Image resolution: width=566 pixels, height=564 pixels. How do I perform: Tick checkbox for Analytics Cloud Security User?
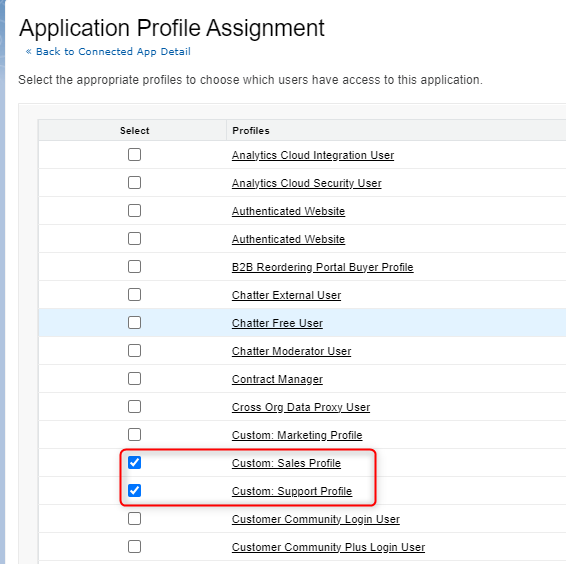pos(134,183)
